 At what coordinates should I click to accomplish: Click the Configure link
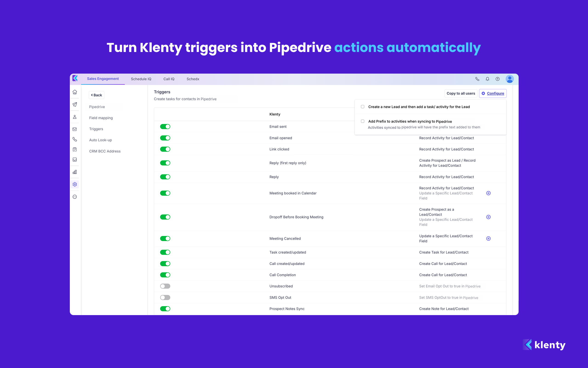click(x=493, y=93)
